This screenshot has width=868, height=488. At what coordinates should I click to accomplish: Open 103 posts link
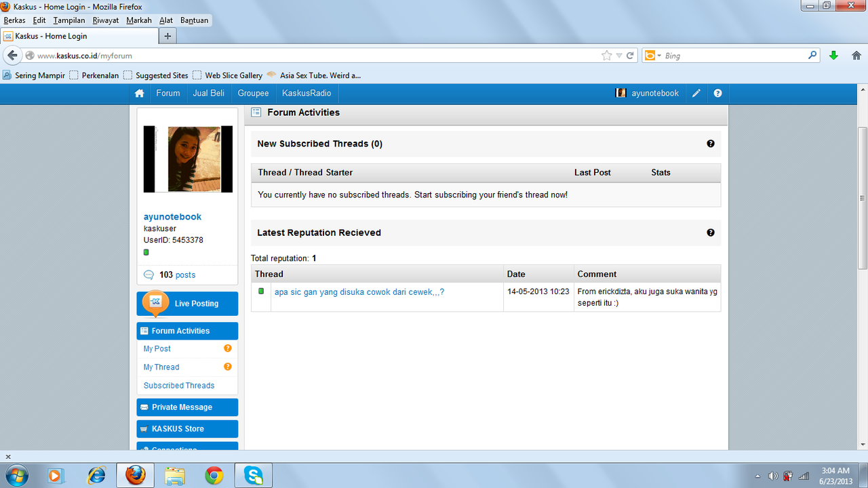pyautogui.click(x=177, y=274)
